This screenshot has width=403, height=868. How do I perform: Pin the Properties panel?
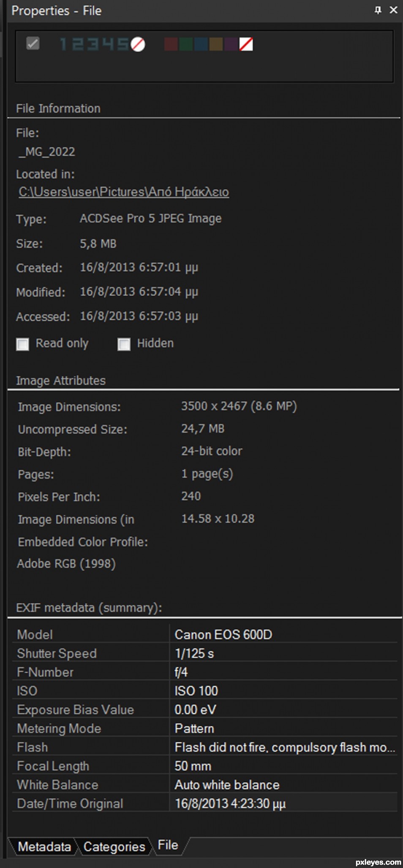click(378, 10)
